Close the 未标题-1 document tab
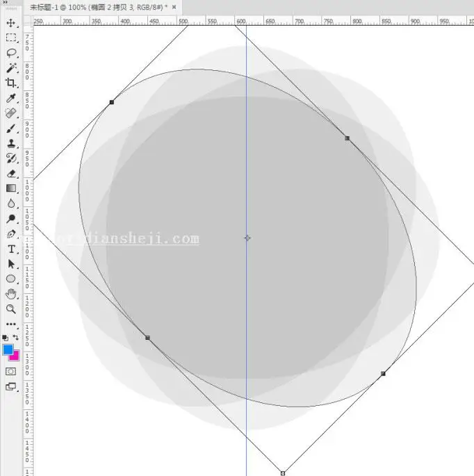Image resolution: width=474 pixels, height=476 pixels. point(174,7)
